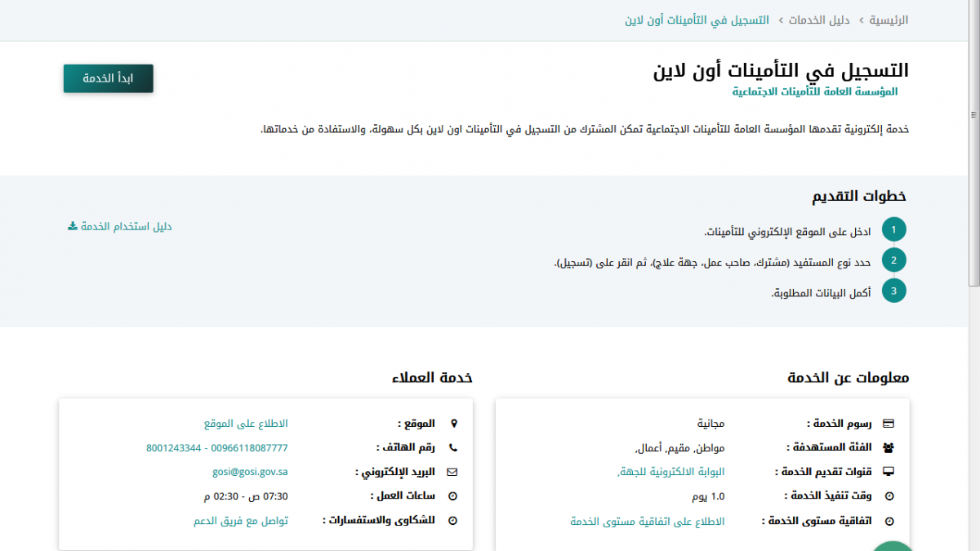Click the credit card icon next to رسوم الخدمة

889,424
